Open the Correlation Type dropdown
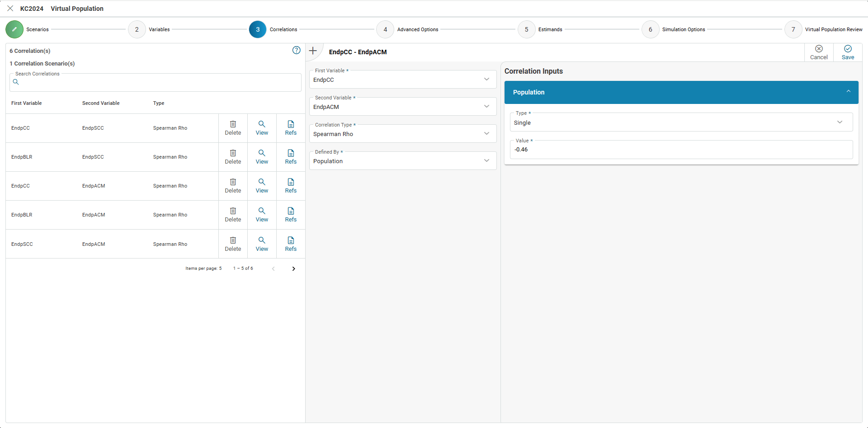868x428 pixels. [403, 134]
